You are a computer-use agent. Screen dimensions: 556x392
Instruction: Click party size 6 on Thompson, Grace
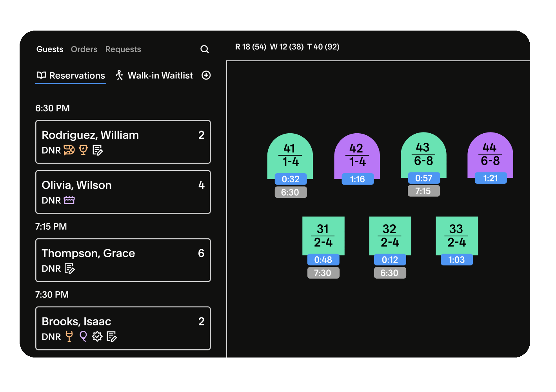click(x=201, y=253)
